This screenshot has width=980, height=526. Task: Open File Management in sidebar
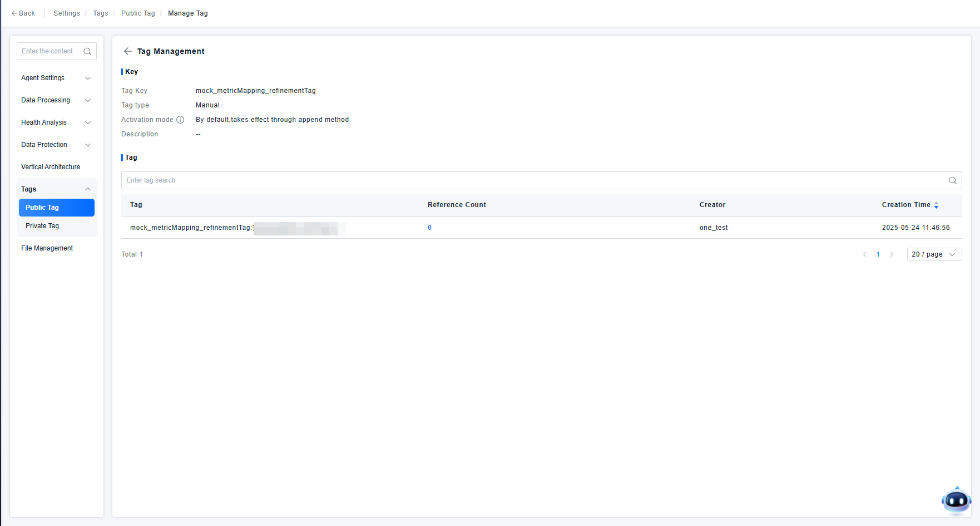[x=47, y=248]
